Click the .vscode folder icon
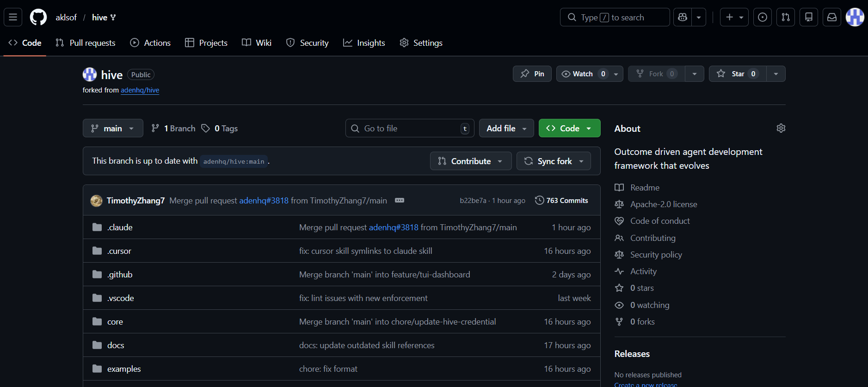Image resolution: width=868 pixels, height=387 pixels. 97,298
